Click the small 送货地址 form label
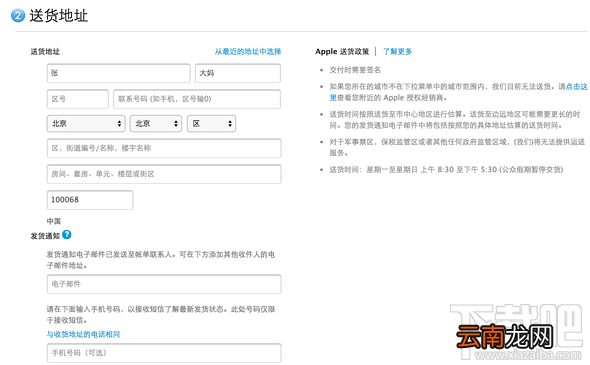The width and height of the screenshot is (590, 365). click(x=45, y=52)
